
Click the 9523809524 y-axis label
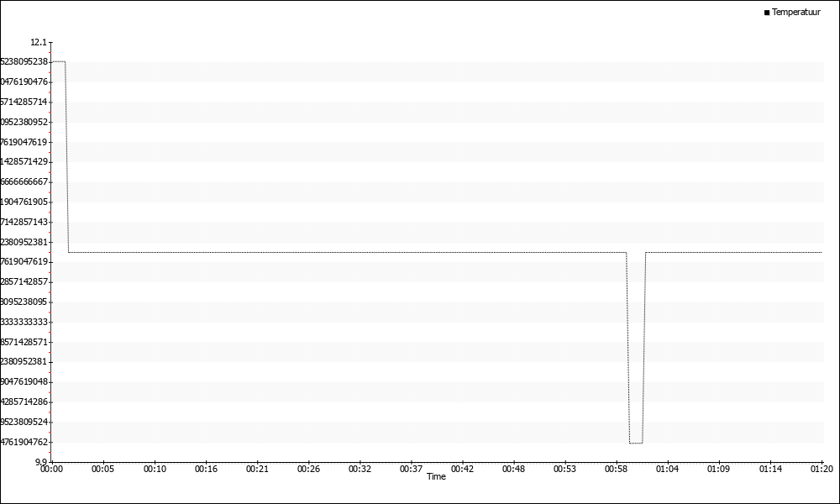point(24,422)
